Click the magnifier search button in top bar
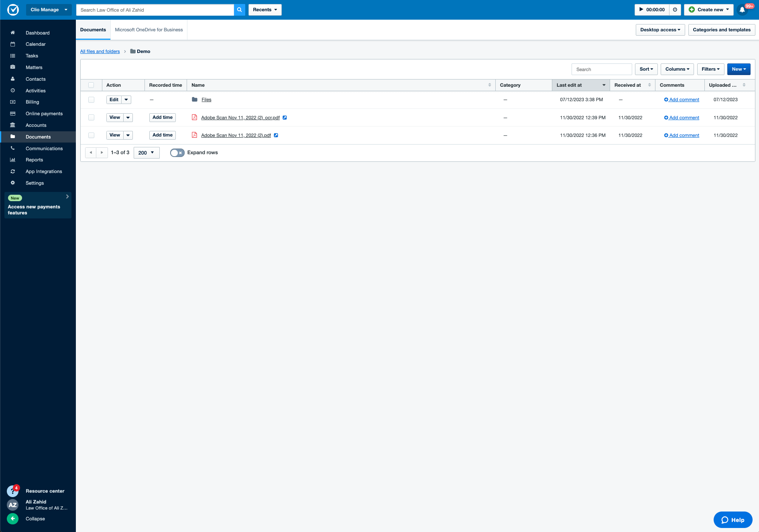This screenshot has height=532, width=759. point(240,10)
